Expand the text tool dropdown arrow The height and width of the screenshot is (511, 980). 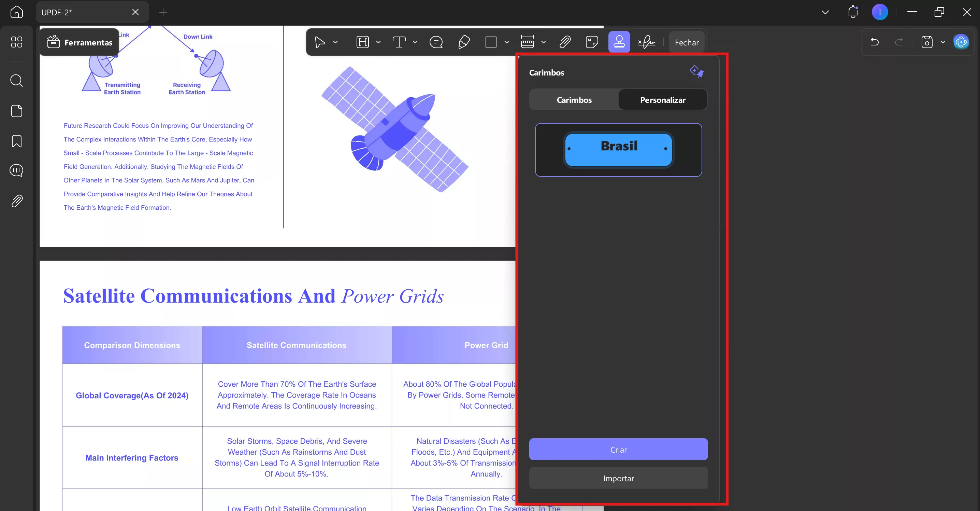click(x=415, y=42)
